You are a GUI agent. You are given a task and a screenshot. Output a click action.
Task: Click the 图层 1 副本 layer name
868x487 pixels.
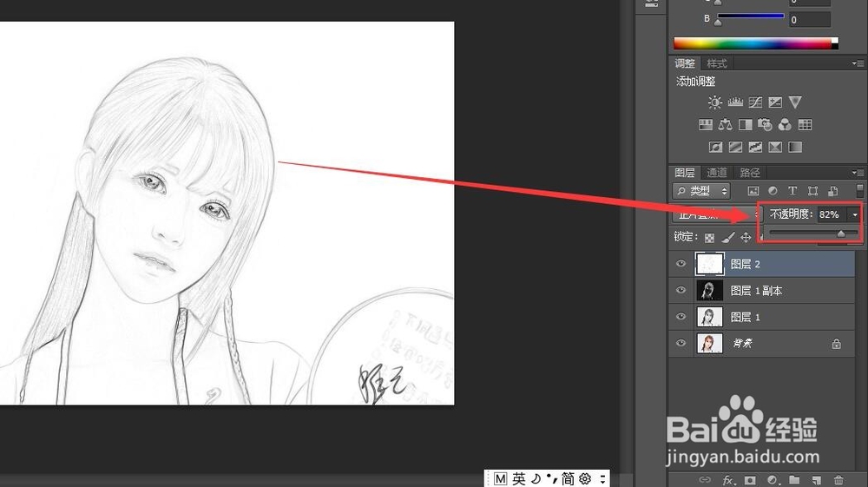coord(756,291)
